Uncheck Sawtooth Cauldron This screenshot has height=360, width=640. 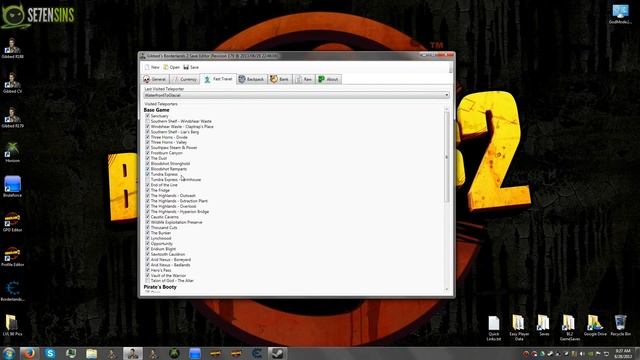coord(148,254)
